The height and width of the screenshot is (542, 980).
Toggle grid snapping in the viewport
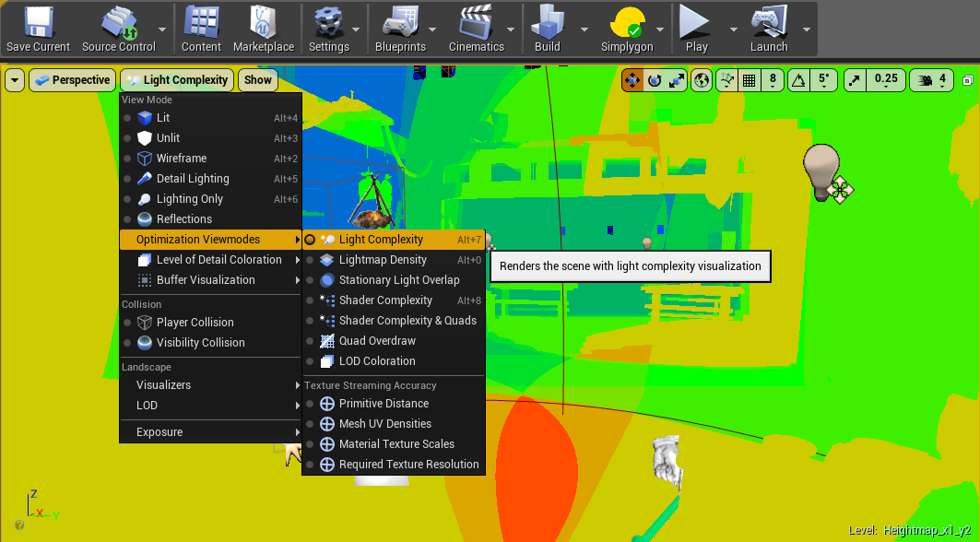(750, 80)
